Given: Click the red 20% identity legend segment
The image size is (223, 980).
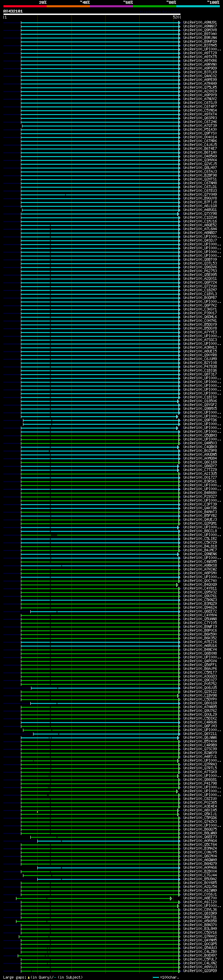Looking at the screenshot, I should click(25, 6).
